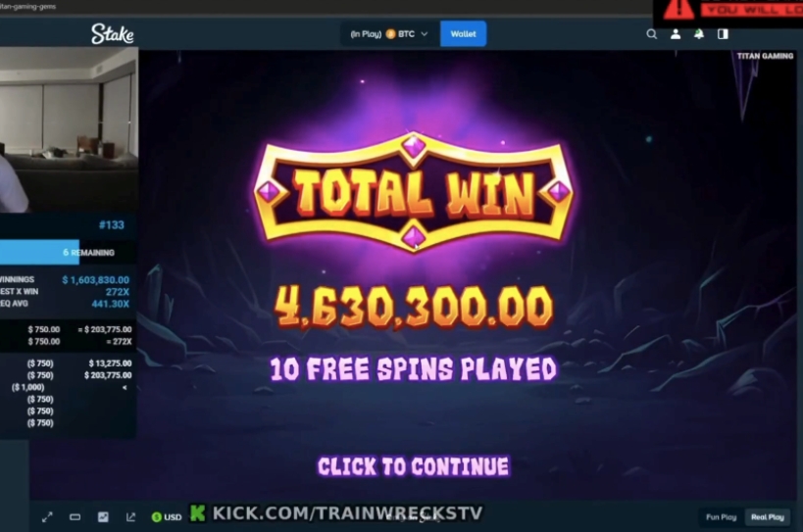Screen dimensions: 803x532
Task: Open the USD display currency selector
Action: (167, 517)
